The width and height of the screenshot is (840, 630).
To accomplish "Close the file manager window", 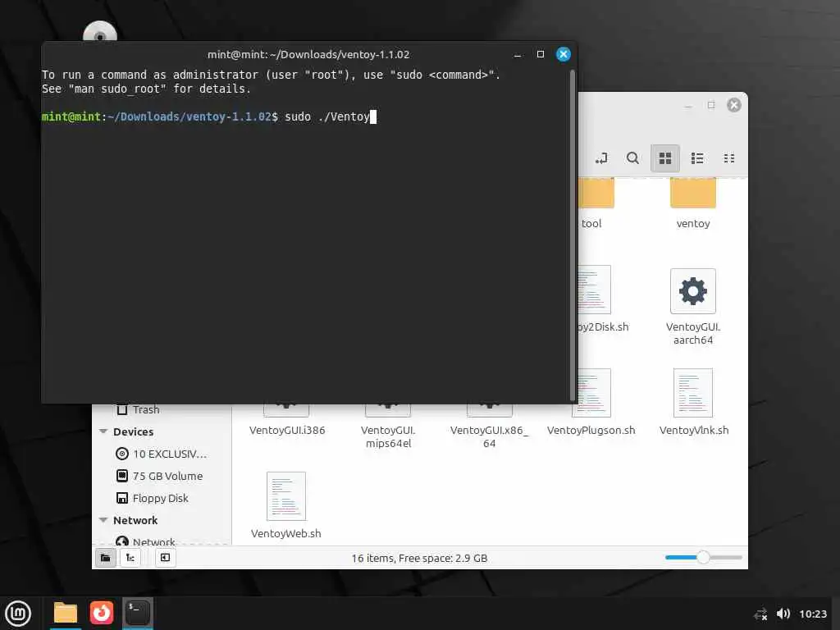I will pos(734,105).
